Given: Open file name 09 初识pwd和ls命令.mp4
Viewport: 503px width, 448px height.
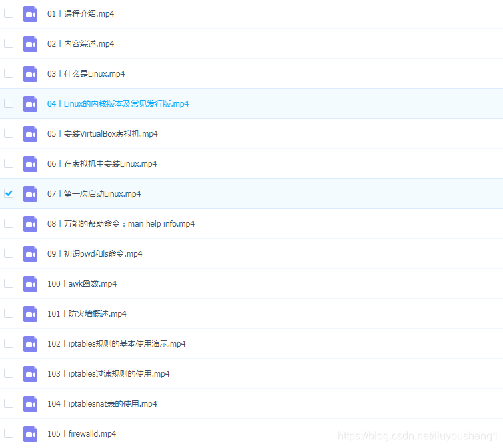Looking at the screenshot, I should tap(95, 253).
